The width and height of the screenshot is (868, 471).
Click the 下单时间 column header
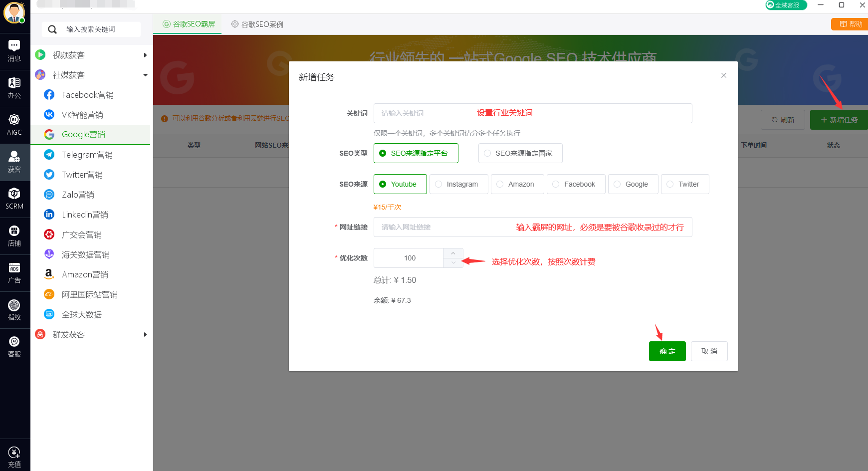click(x=754, y=145)
